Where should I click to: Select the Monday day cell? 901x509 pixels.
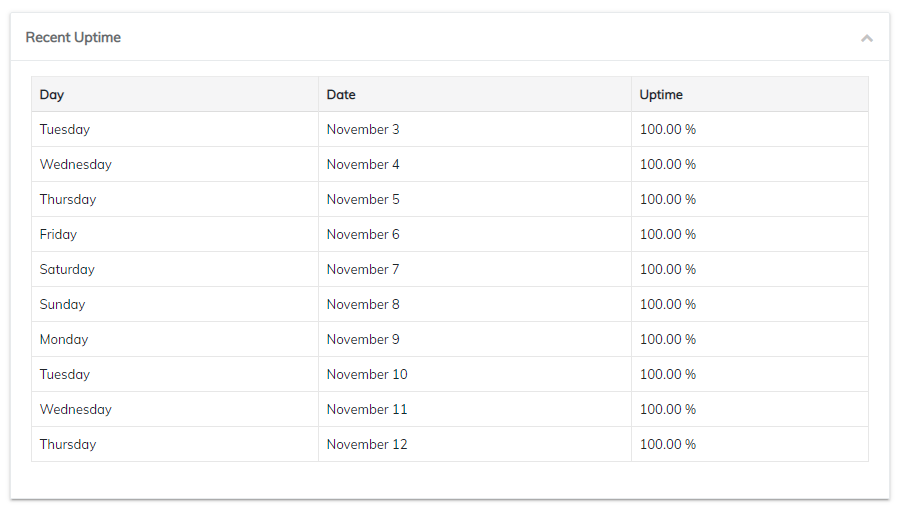point(64,340)
